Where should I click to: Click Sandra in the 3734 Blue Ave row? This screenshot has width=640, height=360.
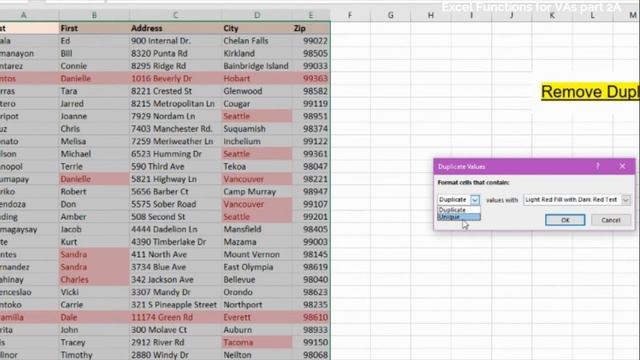click(x=94, y=267)
